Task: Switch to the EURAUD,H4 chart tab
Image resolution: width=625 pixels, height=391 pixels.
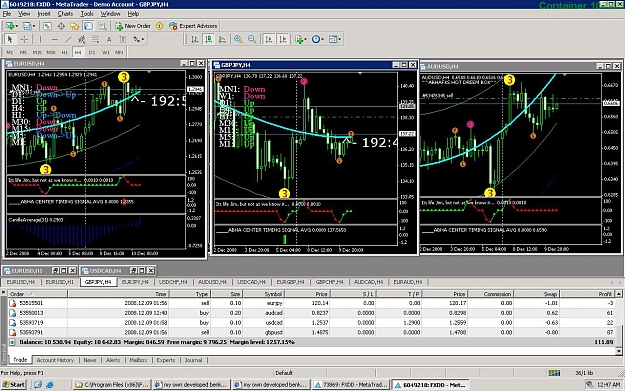Action: [408, 282]
